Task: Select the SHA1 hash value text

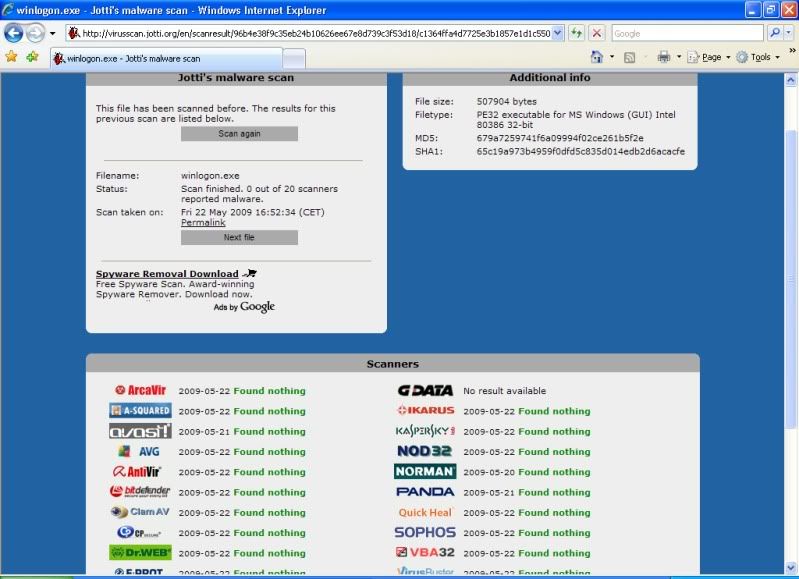Action: tap(580, 151)
